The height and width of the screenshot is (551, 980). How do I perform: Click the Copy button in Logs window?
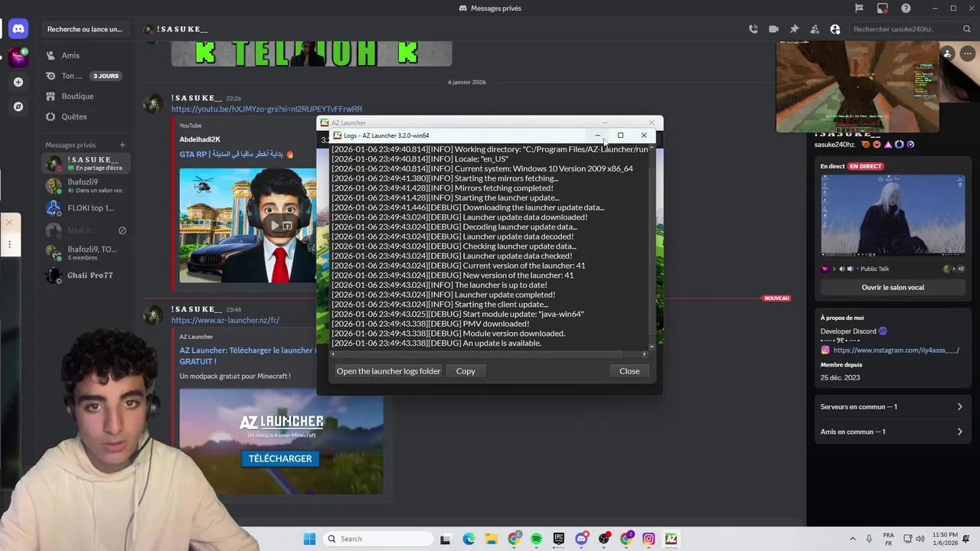pyautogui.click(x=465, y=371)
